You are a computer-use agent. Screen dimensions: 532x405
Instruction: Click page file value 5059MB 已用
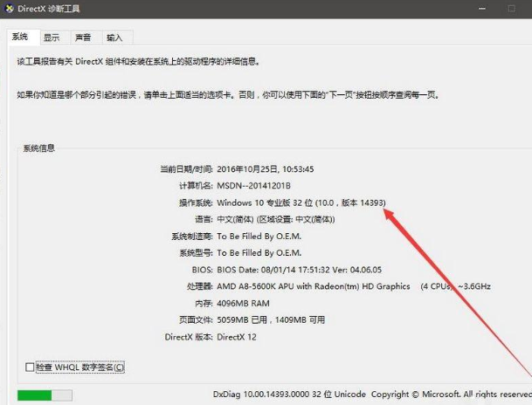(271, 320)
